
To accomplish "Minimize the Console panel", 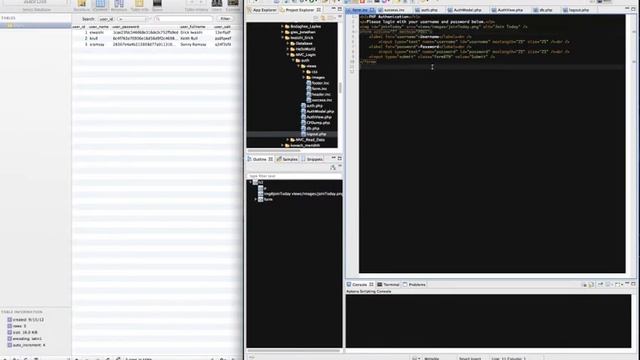I will (627, 284).
